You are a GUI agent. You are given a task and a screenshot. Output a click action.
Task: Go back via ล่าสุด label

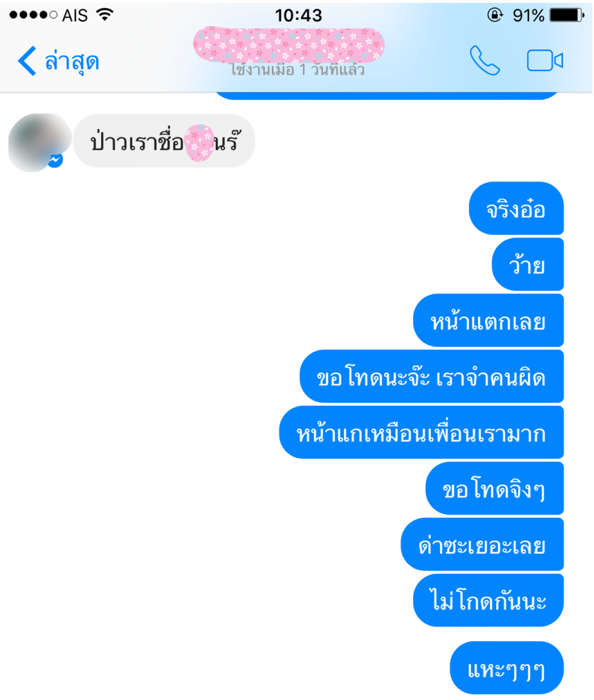pyautogui.click(x=72, y=62)
